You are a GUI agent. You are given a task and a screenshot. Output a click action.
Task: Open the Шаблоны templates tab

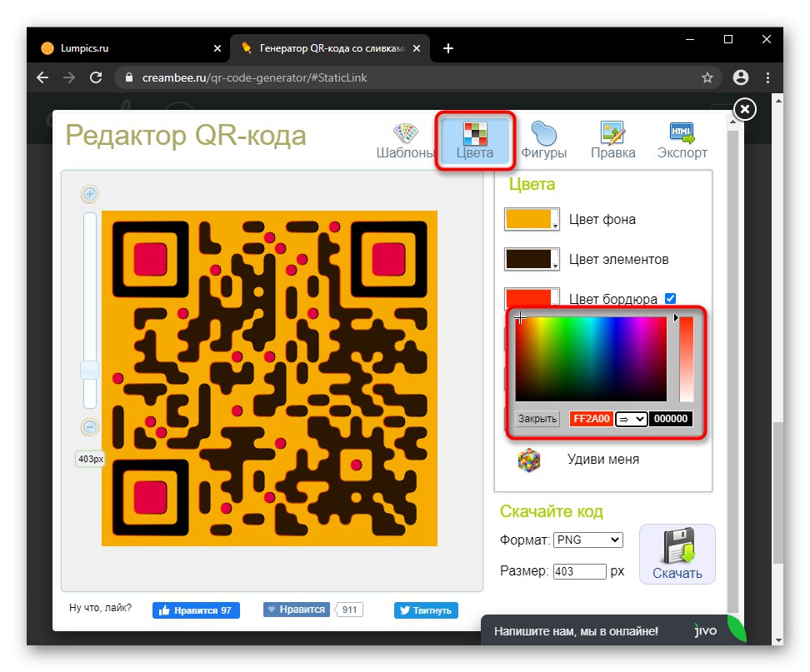pyautogui.click(x=406, y=141)
